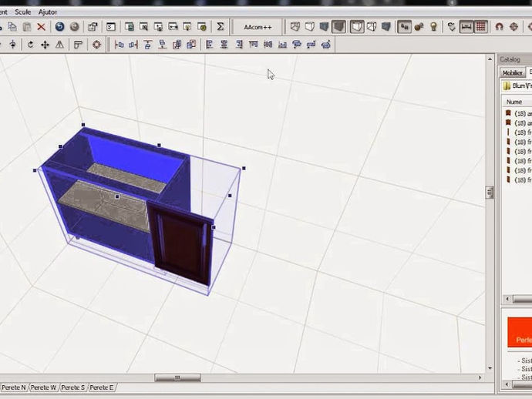
Task: Click the red Perete color swatch
Action: tap(520, 332)
